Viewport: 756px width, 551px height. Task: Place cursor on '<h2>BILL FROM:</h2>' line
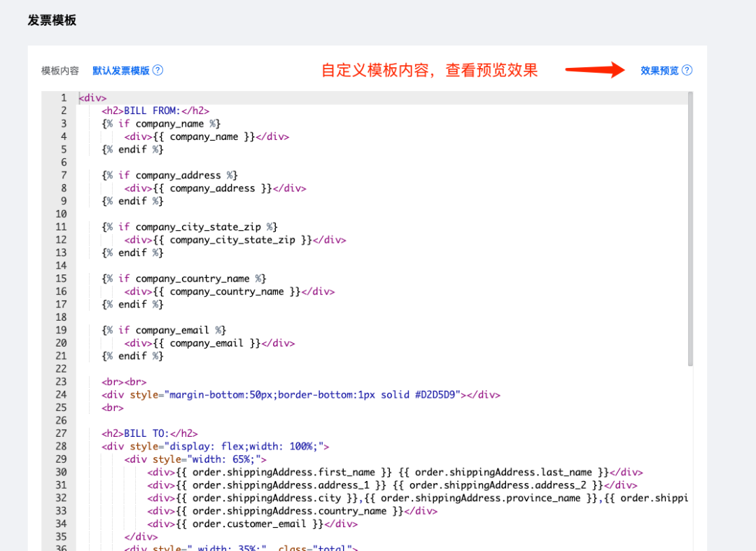point(155,111)
